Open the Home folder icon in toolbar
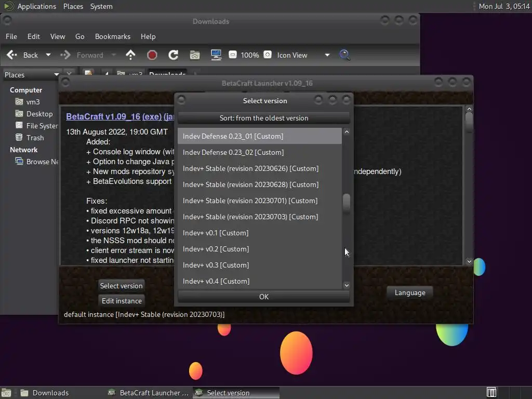 [x=195, y=55]
